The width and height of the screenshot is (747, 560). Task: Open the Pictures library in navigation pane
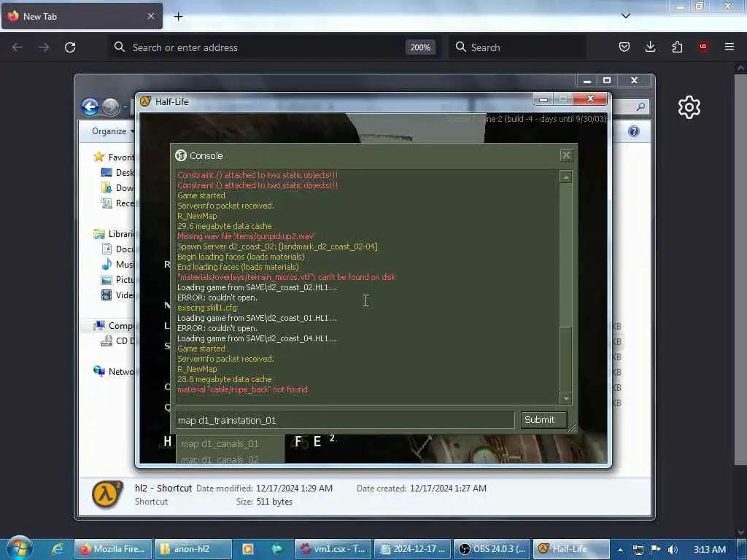pyautogui.click(x=118, y=279)
